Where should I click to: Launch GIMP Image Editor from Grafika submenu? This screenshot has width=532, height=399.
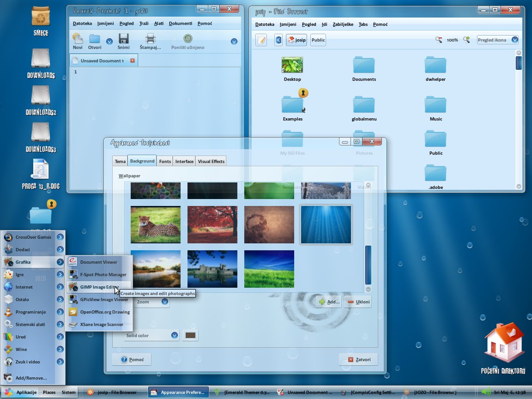(x=99, y=287)
